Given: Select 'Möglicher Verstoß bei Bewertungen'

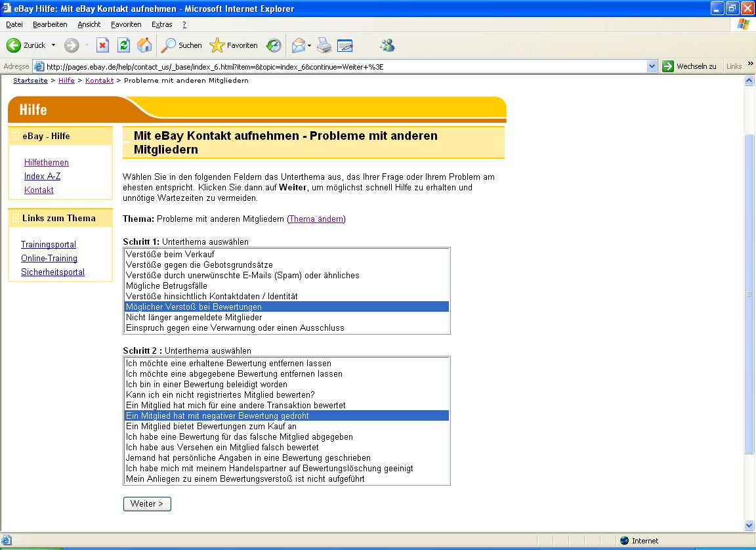Looking at the screenshot, I should pyautogui.click(x=287, y=307).
